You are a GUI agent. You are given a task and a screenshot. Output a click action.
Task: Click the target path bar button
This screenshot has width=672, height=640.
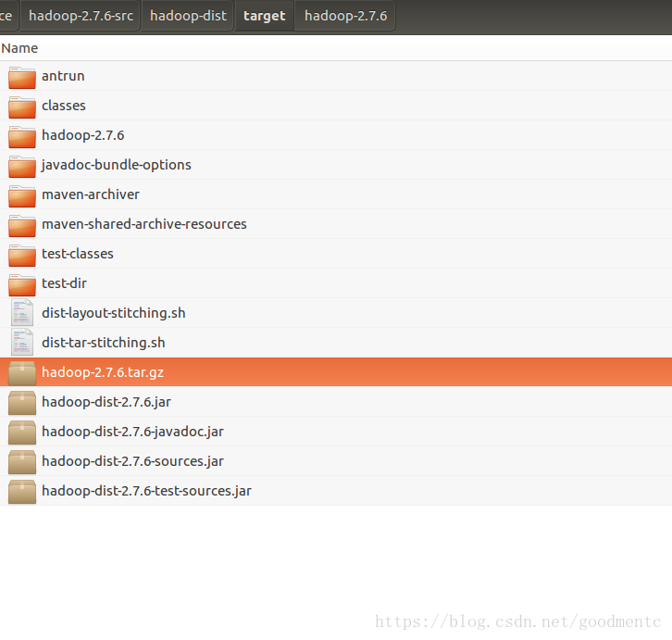pos(265,16)
